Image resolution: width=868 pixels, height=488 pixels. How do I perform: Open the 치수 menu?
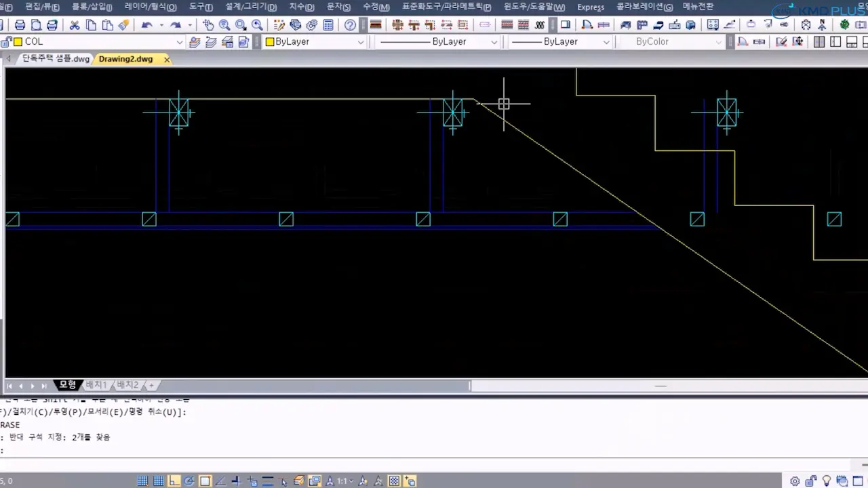(x=302, y=7)
